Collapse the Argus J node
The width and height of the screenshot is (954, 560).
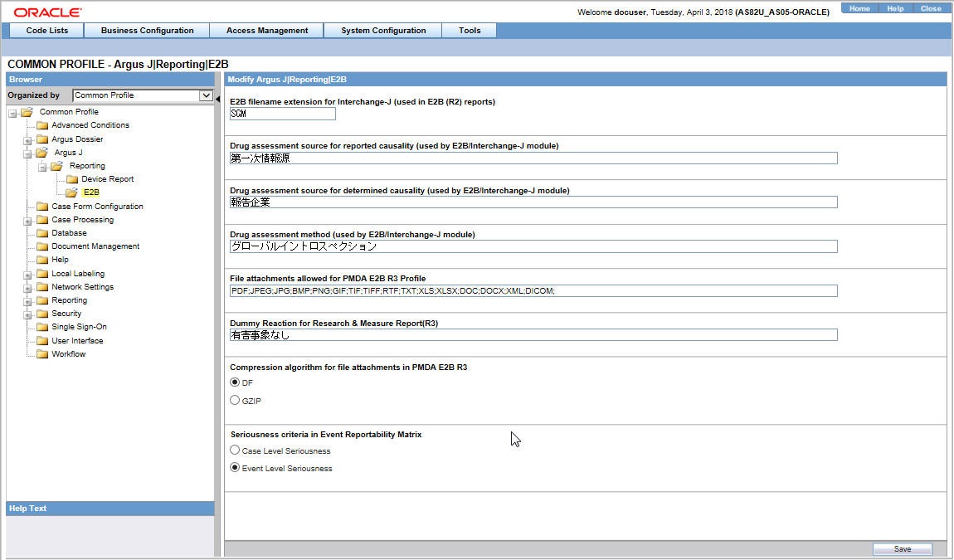point(27,154)
